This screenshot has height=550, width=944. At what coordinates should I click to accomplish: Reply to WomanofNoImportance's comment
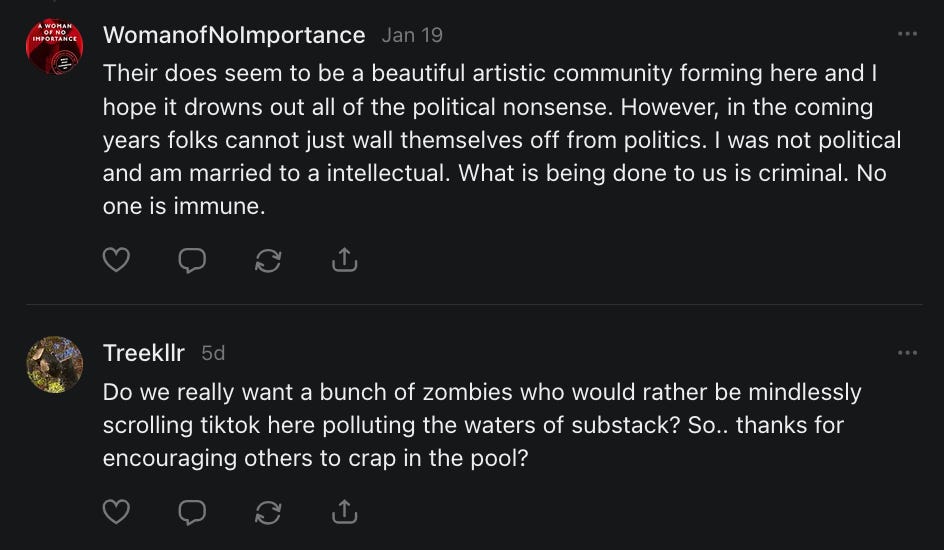click(x=192, y=260)
